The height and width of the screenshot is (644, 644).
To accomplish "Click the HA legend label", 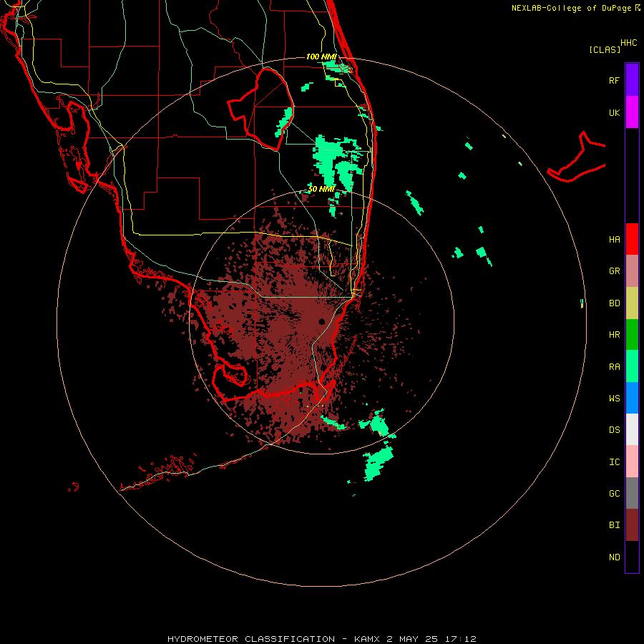I will point(614,240).
